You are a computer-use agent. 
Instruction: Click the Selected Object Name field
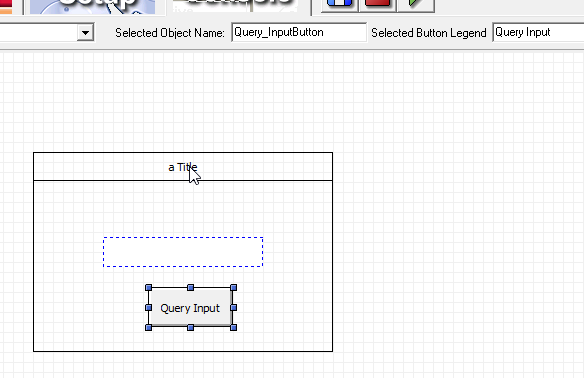[x=299, y=32]
